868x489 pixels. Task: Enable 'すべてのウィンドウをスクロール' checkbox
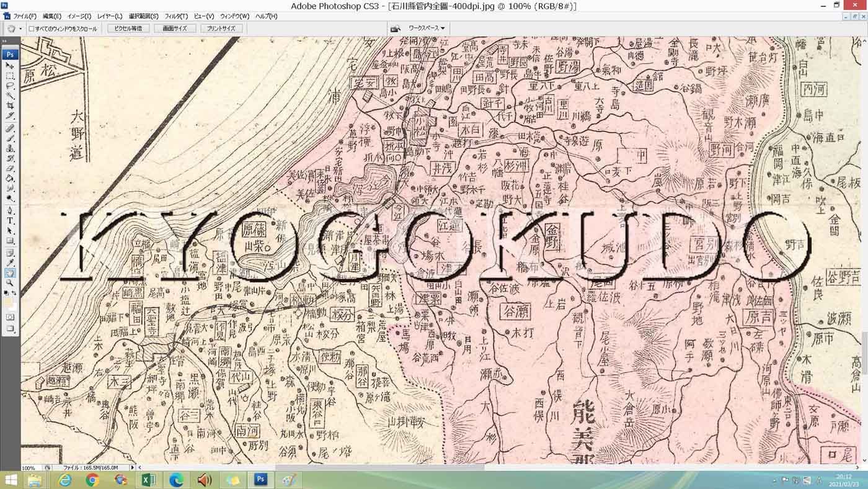pos(32,29)
